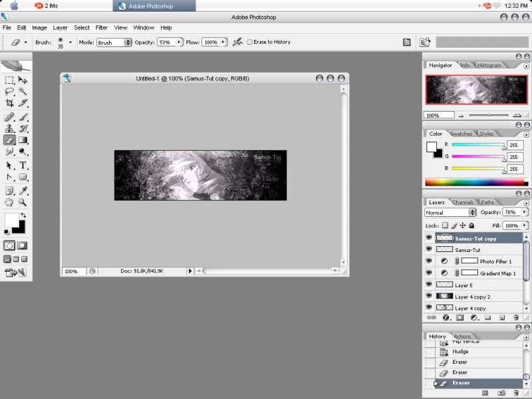Hide the Samus-Tut copy layer
This screenshot has height=399, width=532.
(429, 237)
